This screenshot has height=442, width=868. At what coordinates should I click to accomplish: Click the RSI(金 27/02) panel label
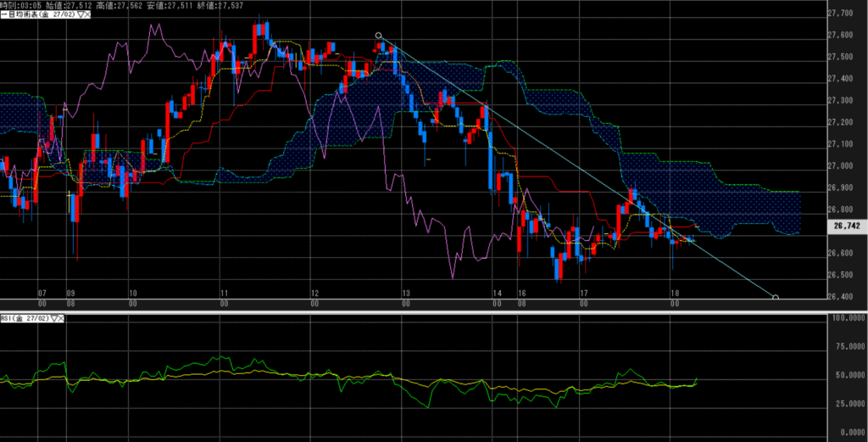pyautogui.click(x=26, y=319)
